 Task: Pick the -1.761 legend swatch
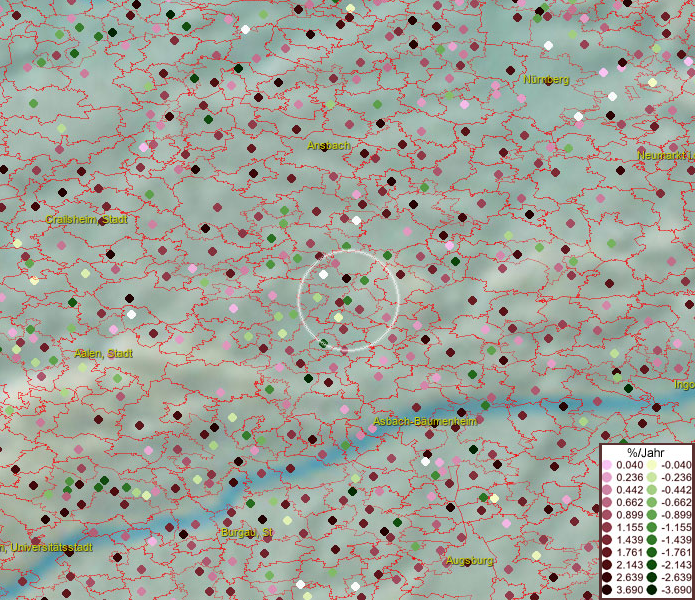pos(652,552)
